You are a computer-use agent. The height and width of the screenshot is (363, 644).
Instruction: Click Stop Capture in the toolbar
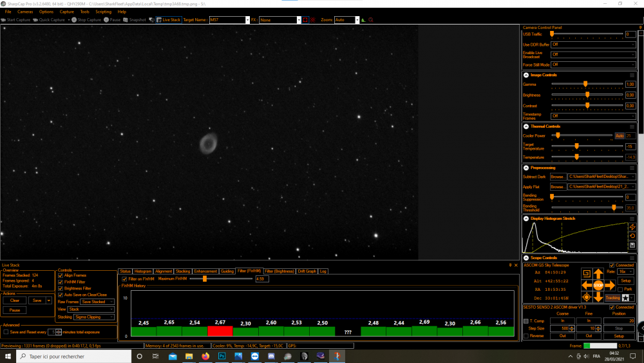point(86,20)
